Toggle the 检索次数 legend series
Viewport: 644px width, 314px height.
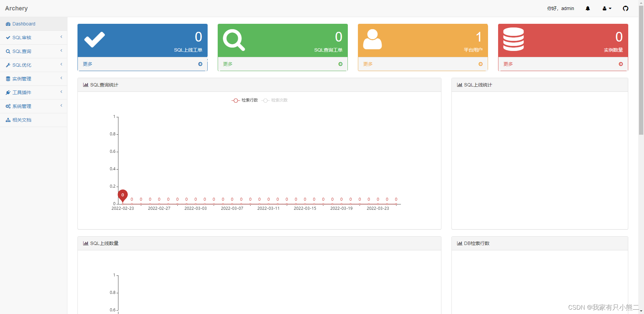(275, 100)
